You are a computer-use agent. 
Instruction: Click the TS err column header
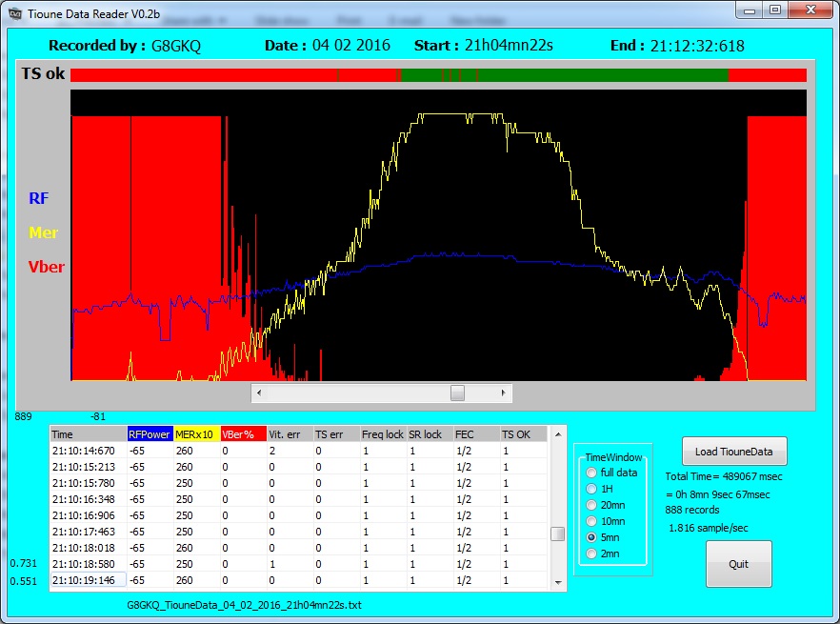336,434
